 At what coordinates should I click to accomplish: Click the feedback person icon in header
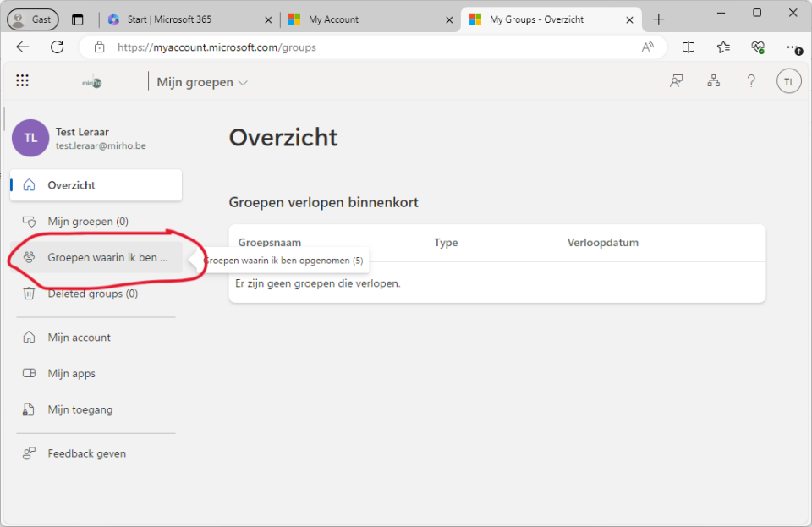677,81
